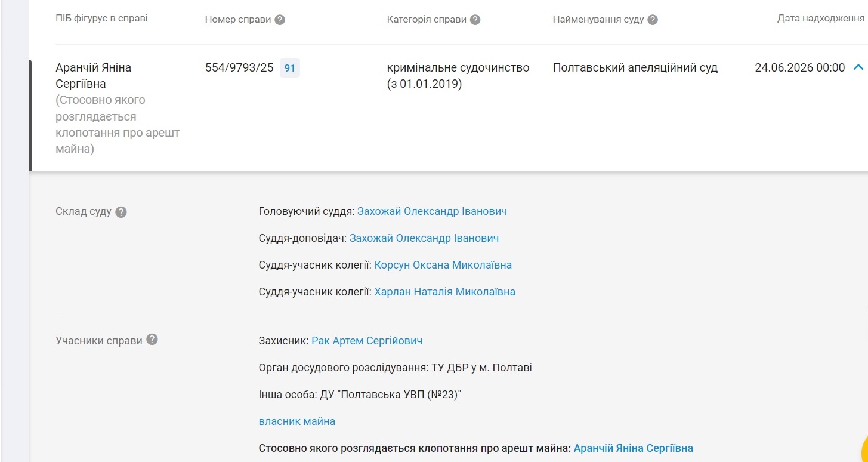Open presiding judge Захожай Олександр Іванович link
The height and width of the screenshot is (462, 868).
pos(432,211)
